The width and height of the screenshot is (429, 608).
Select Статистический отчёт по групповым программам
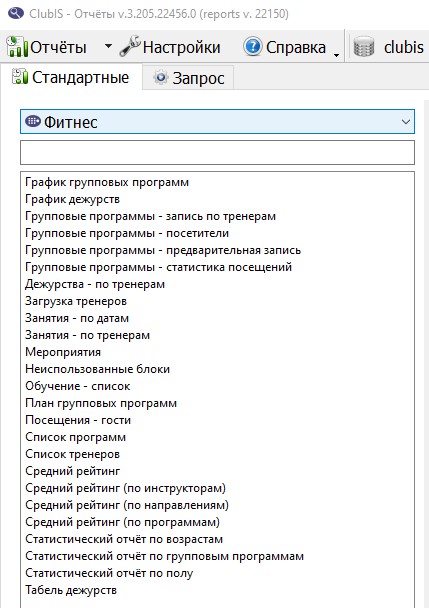pyautogui.click(x=164, y=557)
